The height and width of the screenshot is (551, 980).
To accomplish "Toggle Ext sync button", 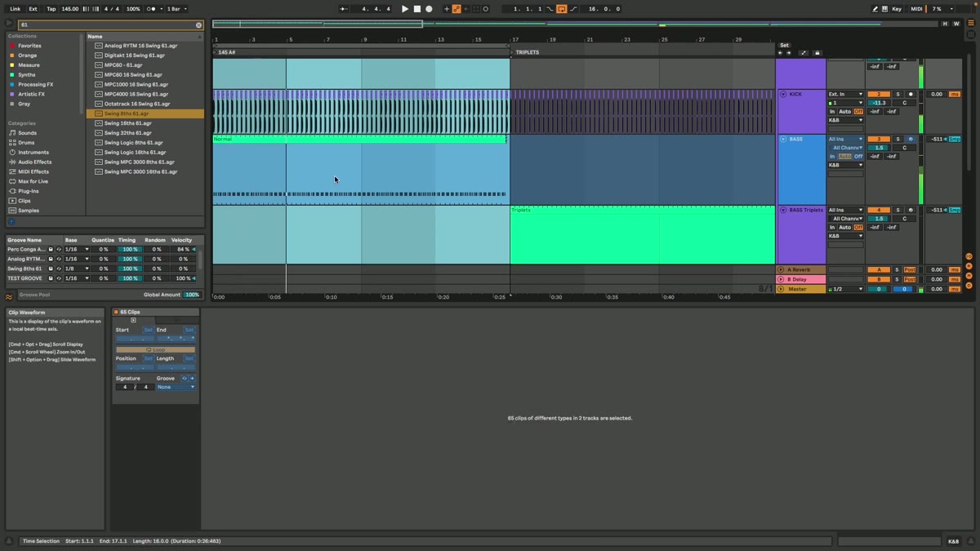I will pyautogui.click(x=33, y=9).
